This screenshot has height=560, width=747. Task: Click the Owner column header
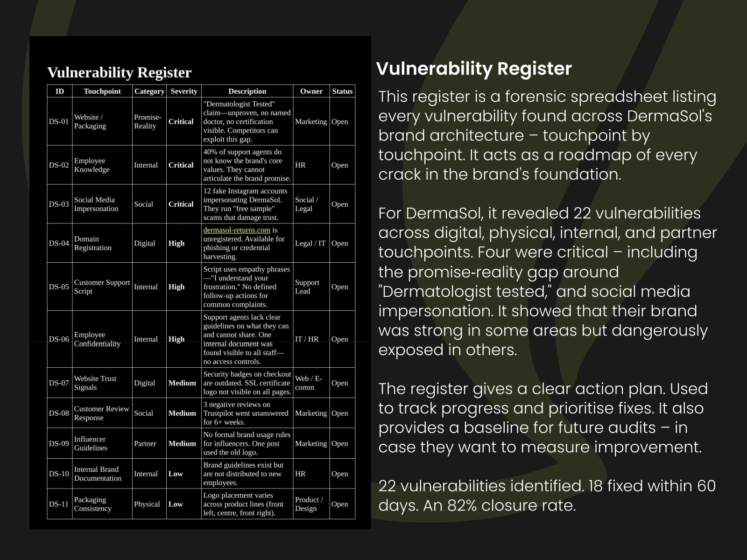tap(311, 91)
